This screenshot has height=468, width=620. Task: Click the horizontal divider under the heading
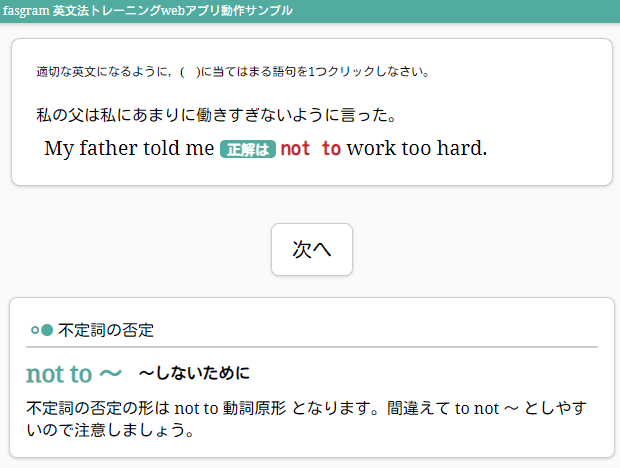coord(312,347)
